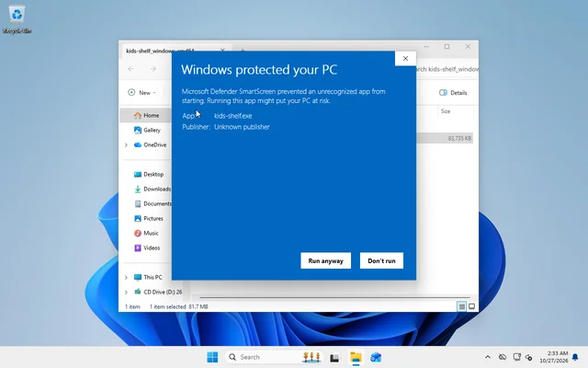The image size is (588, 368).
Task: Open Task View from taskbar
Action: click(334, 358)
